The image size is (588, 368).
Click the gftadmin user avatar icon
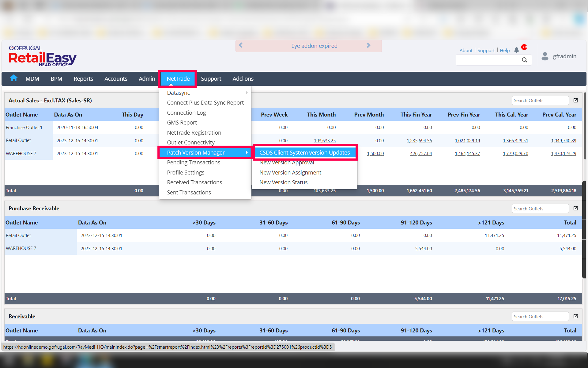(545, 56)
